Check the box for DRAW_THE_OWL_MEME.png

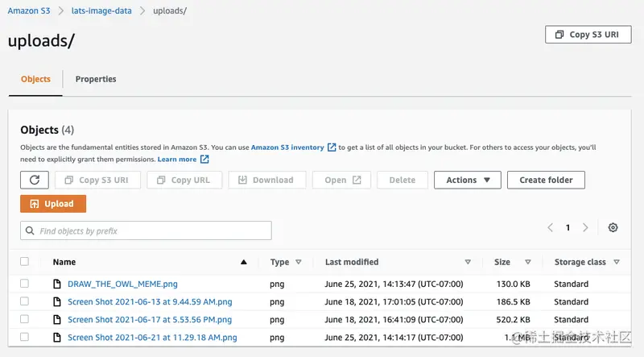[25, 284]
